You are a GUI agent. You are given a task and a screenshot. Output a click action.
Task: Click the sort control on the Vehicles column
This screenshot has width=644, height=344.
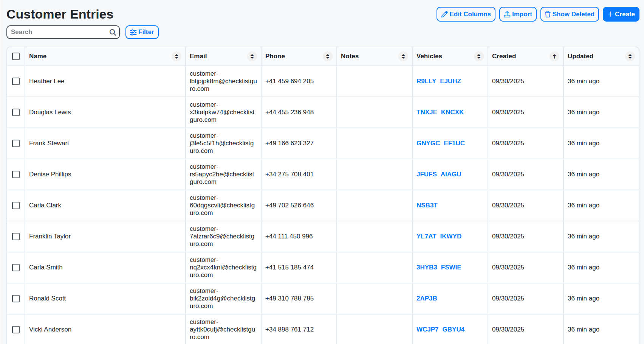pos(479,56)
